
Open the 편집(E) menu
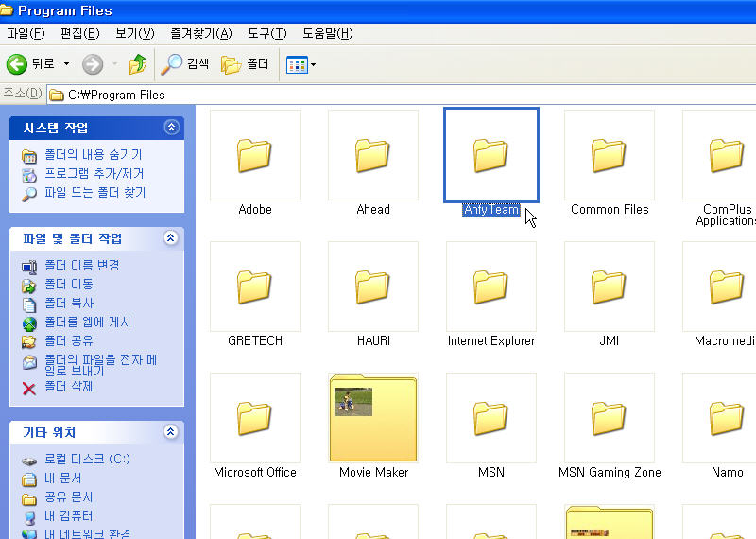[x=80, y=34]
